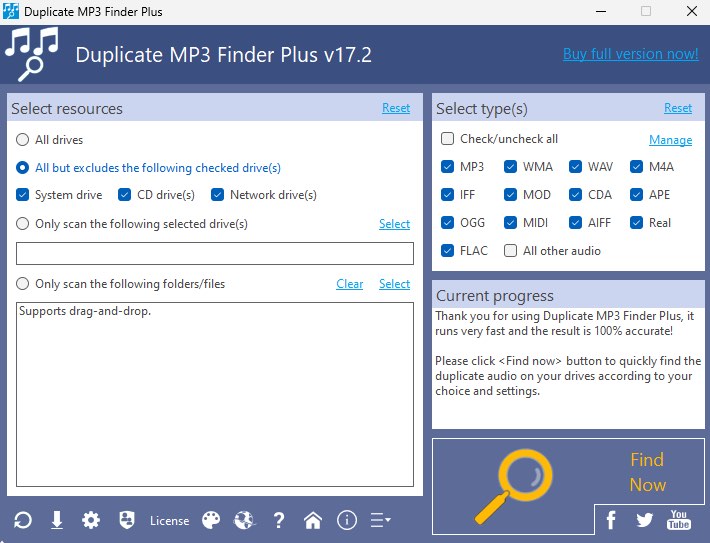This screenshot has width=710, height=543.
Task: Toggle the Check/uncheck all checkbox
Action: pyautogui.click(x=447, y=139)
